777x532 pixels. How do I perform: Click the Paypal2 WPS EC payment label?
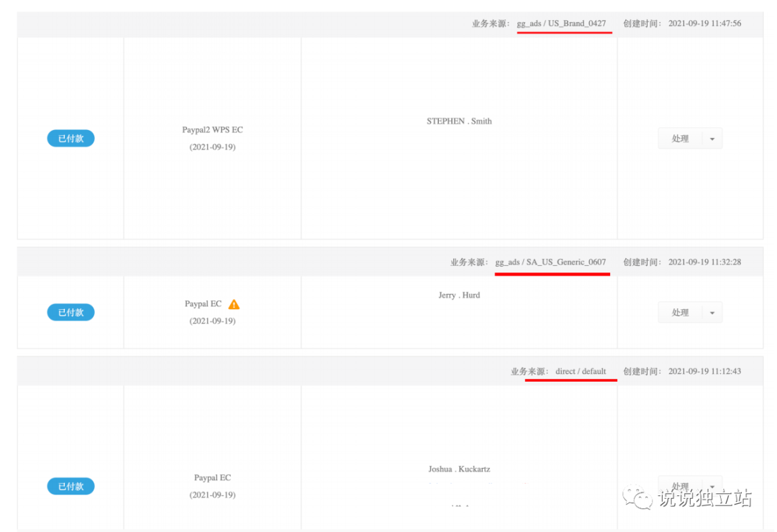[x=212, y=129]
